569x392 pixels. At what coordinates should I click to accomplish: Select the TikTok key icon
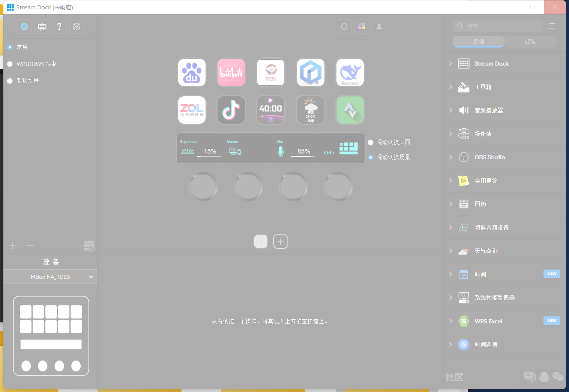point(231,110)
